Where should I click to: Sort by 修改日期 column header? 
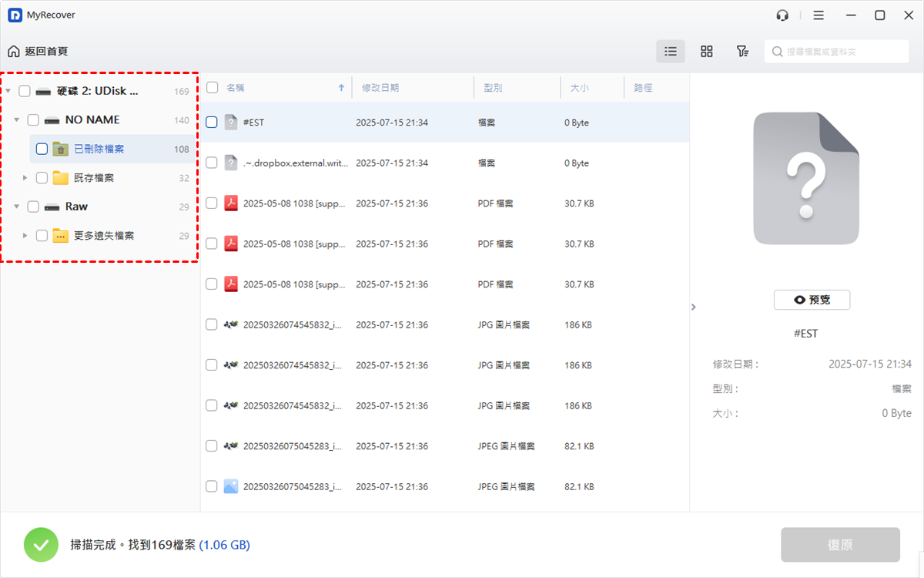[x=380, y=88]
